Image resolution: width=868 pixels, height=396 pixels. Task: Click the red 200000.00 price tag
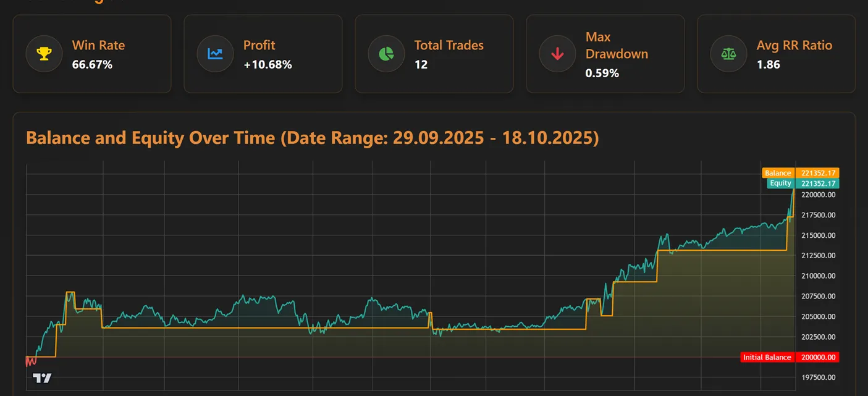point(817,357)
